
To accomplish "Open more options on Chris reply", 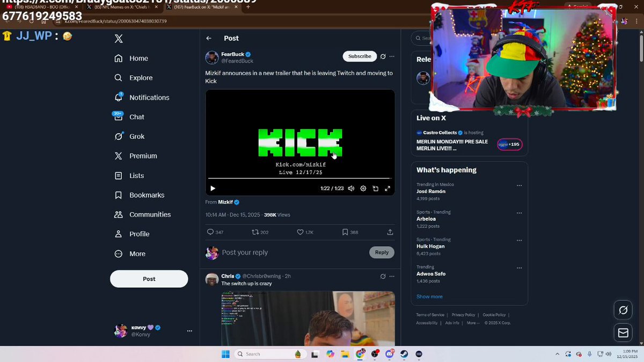I will tap(392, 276).
